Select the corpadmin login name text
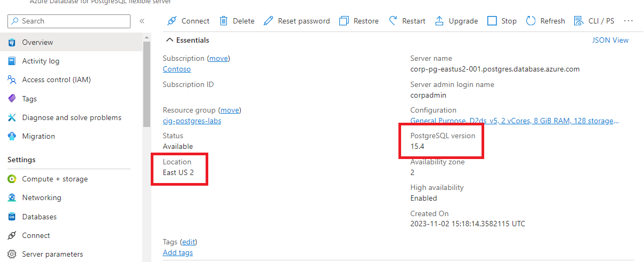The image size is (644, 262). (428, 95)
